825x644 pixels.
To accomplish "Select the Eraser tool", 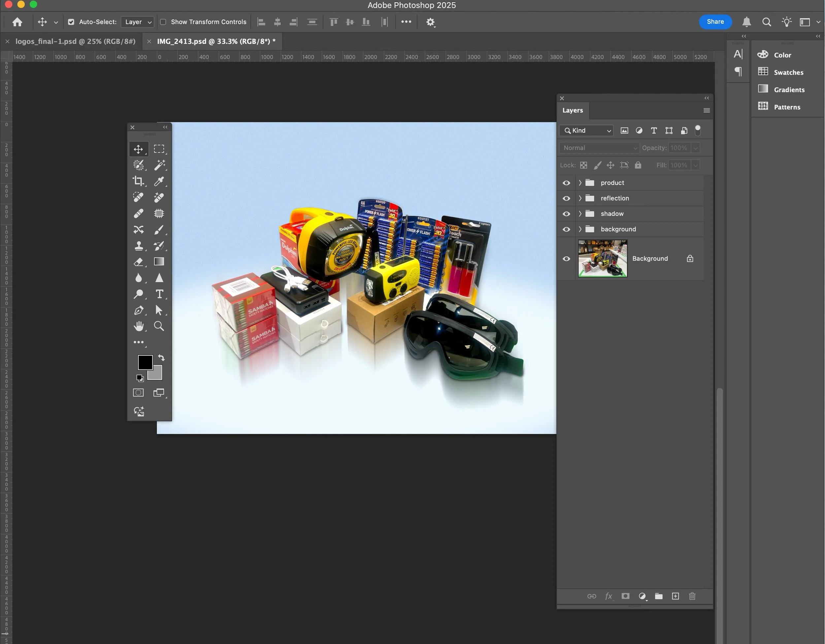I will click(x=138, y=262).
